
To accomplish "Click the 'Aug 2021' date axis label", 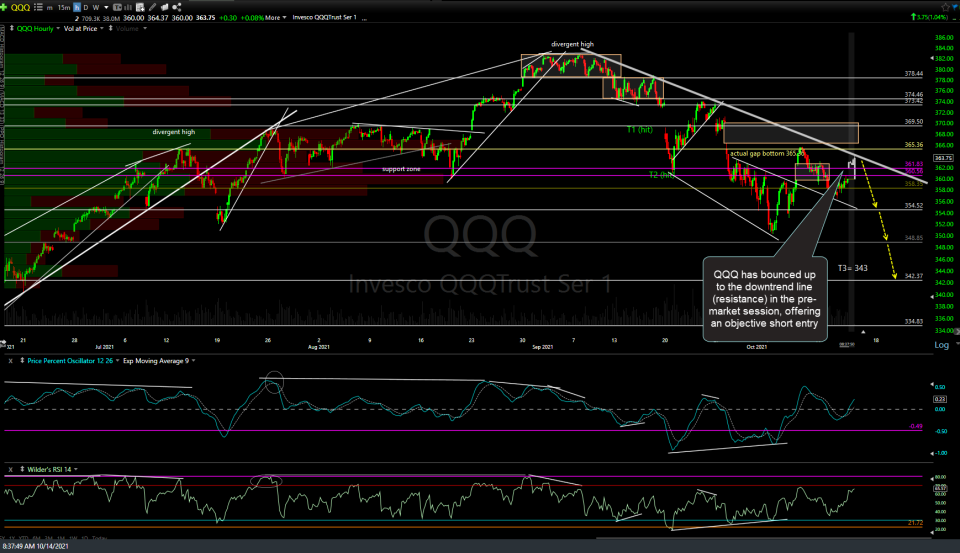I will [319, 347].
